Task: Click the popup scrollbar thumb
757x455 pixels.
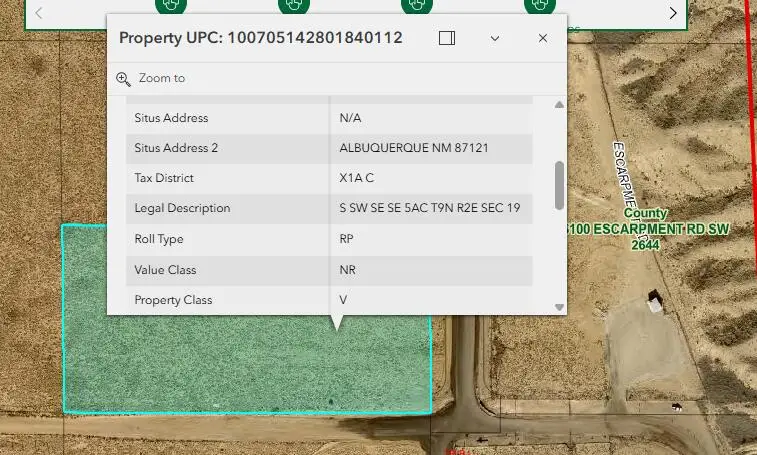Action: pyautogui.click(x=560, y=185)
